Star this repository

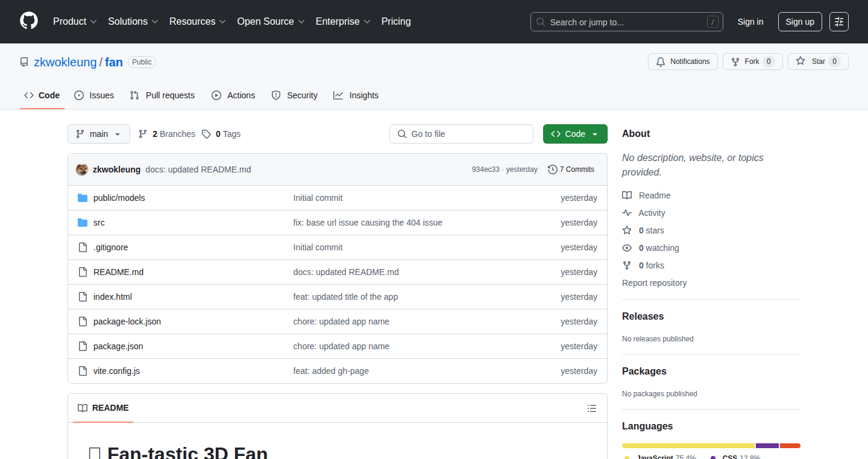[818, 62]
